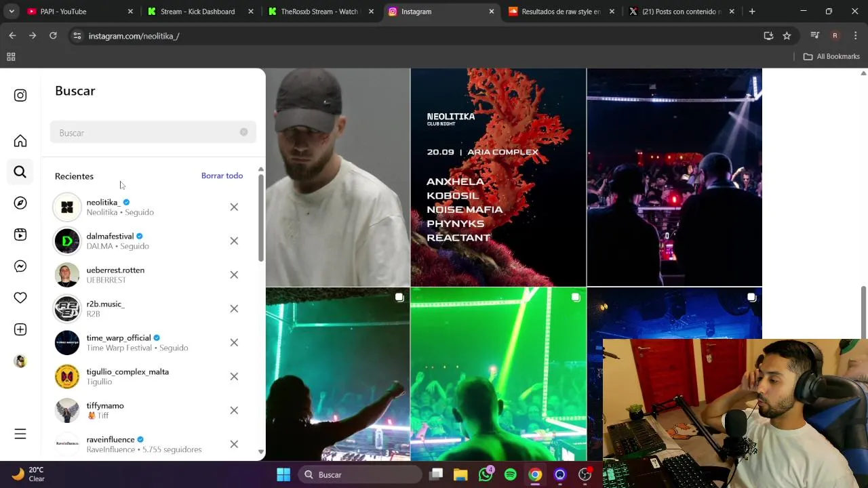Open tigullio_complex_malta search result

149,376
